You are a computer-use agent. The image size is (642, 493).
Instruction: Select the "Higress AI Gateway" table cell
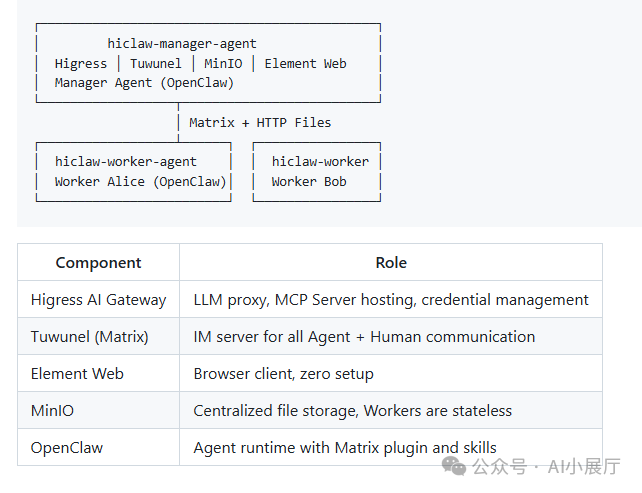pos(98,300)
